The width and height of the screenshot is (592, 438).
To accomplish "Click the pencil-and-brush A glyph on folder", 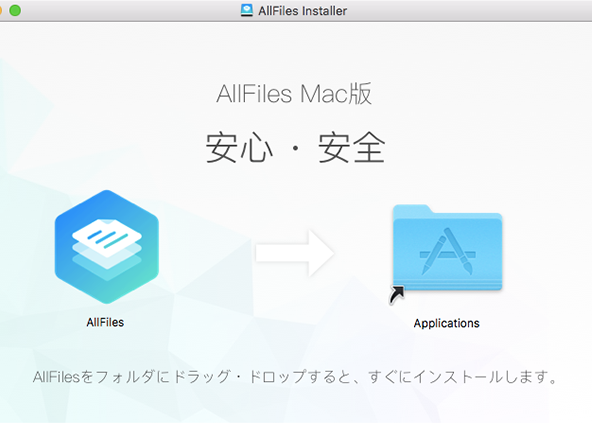I will pos(448,251).
